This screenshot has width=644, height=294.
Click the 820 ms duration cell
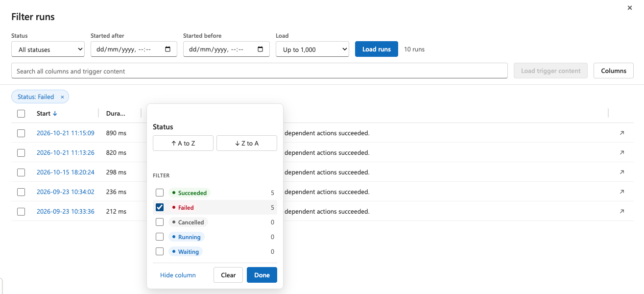(x=116, y=152)
